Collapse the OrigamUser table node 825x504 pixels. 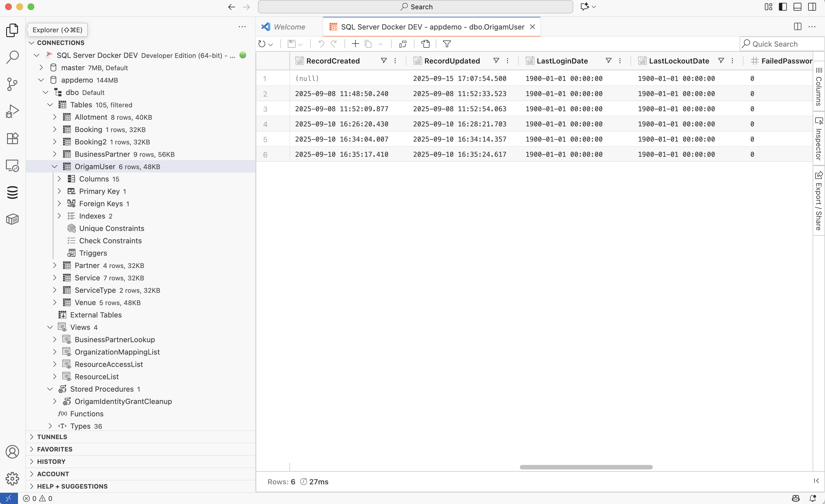coord(55,167)
